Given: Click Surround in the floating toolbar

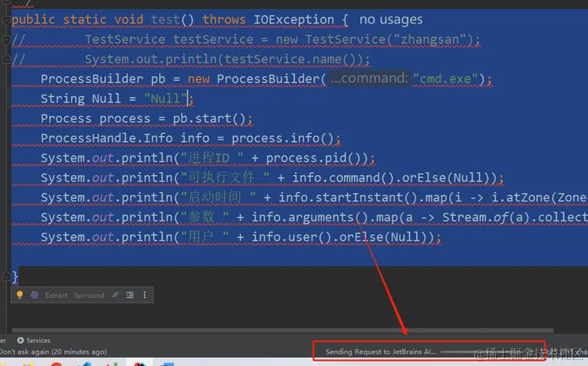Looking at the screenshot, I should tap(89, 295).
